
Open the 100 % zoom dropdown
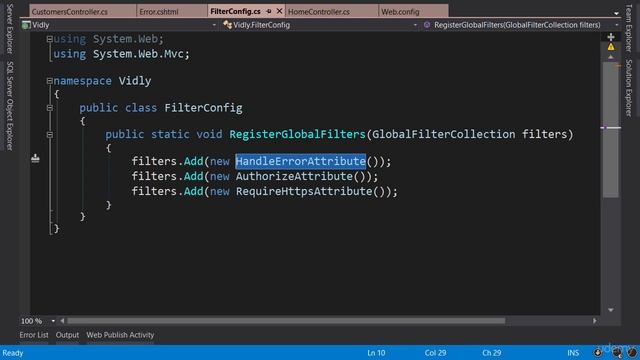pos(53,321)
